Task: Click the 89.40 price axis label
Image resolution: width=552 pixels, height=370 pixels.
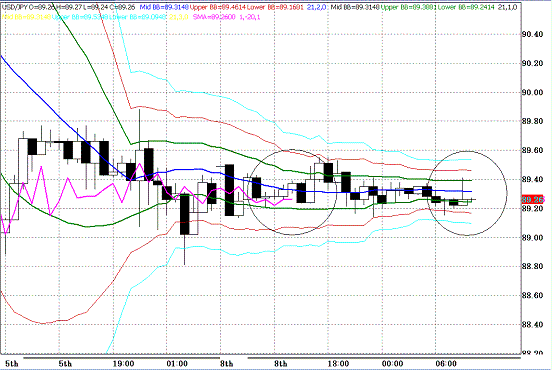Action: coord(532,180)
